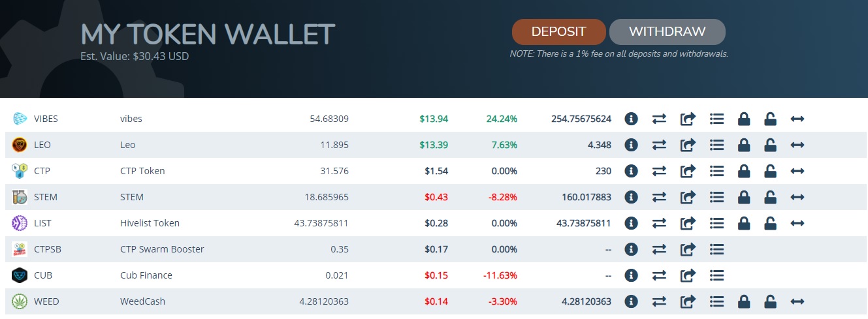Send VIBES using the share icon
This screenshot has width=868, height=319.
click(x=688, y=119)
